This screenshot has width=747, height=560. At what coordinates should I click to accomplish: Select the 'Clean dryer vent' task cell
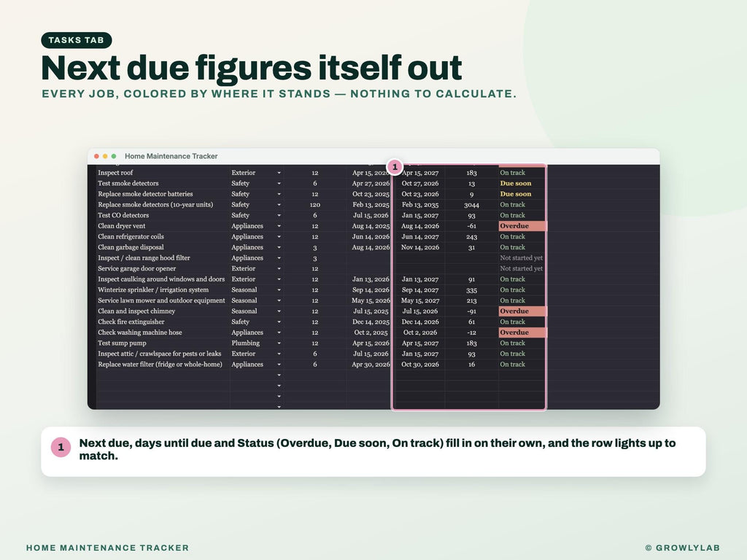163,226
